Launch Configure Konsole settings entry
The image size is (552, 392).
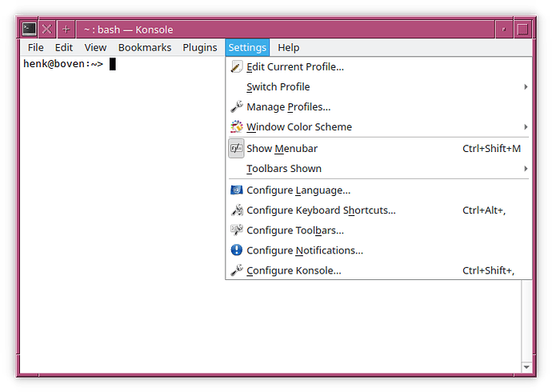(x=294, y=270)
